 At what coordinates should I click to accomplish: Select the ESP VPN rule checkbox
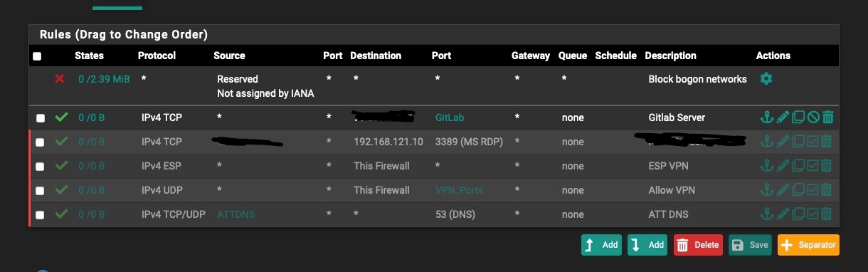pyautogui.click(x=40, y=167)
